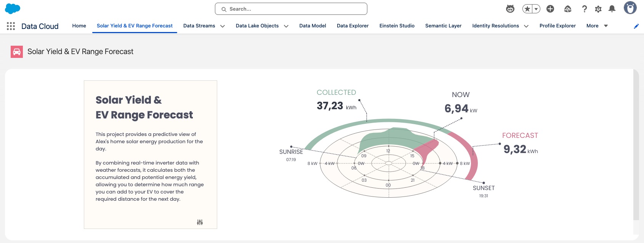Open the Identity Resolutions tab
Image resolution: width=644 pixels, height=243 pixels.
(x=496, y=26)
